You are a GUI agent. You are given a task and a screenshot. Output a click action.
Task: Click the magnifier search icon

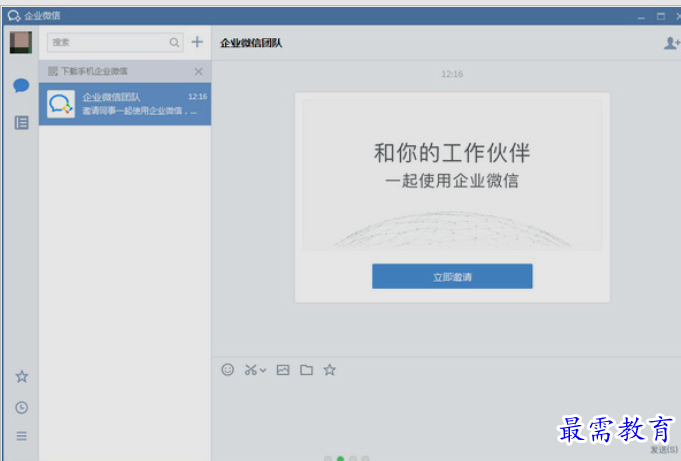tap(174, 42)
